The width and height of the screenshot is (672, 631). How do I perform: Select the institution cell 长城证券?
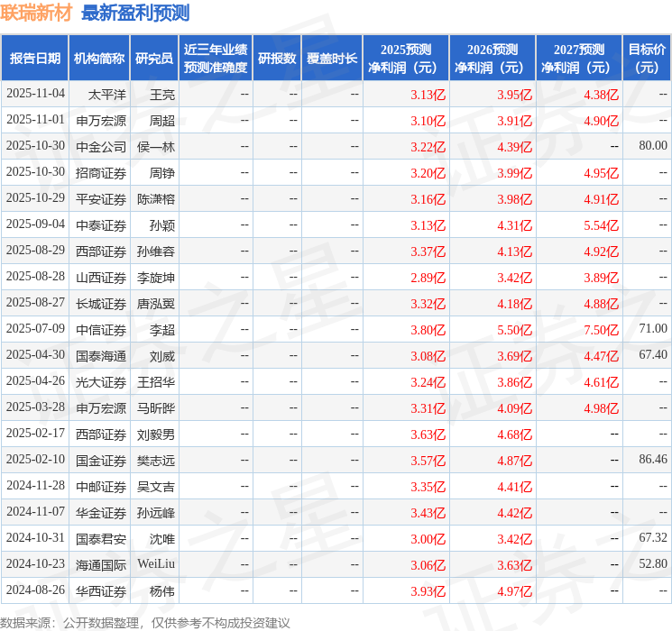pos(101,304)
